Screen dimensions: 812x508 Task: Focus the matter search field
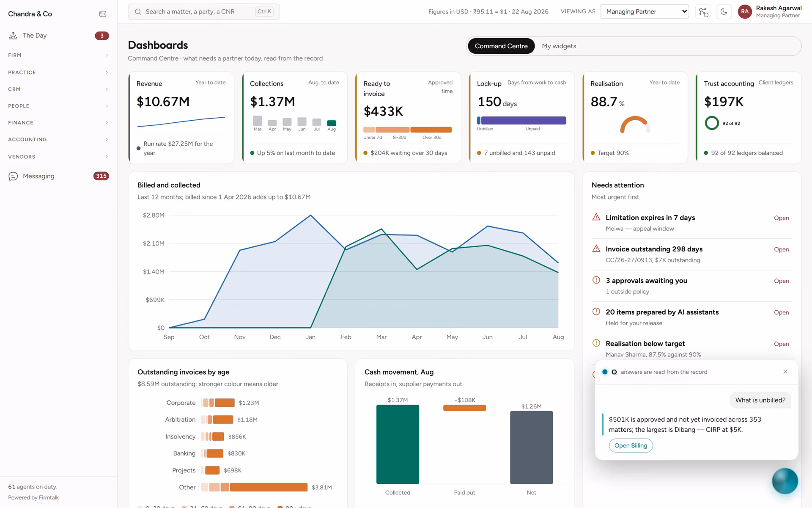tap(204, 12)
